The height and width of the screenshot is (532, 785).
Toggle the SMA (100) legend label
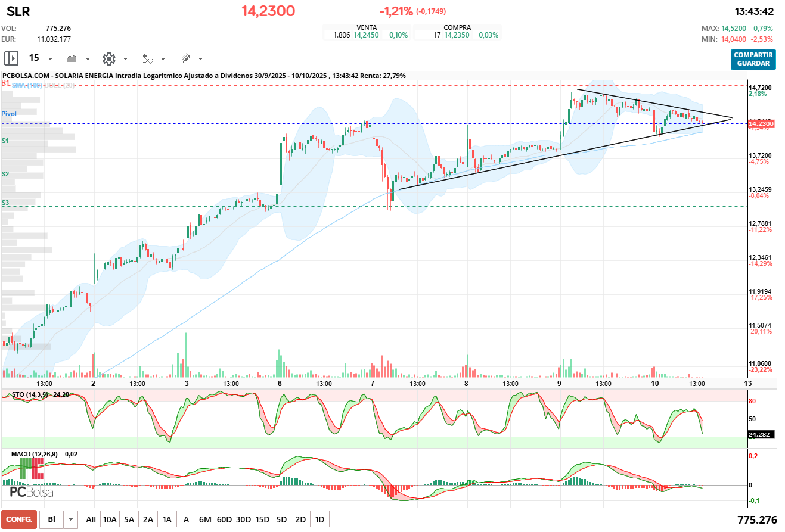coord(26,85)
